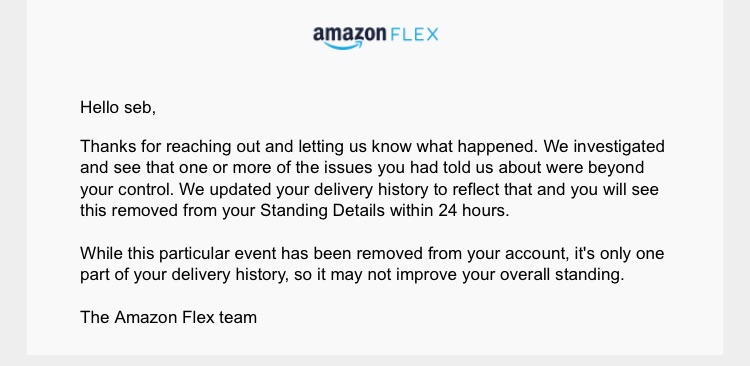Click the 'Thanks for reaching out' sentence

coord(309,146)
